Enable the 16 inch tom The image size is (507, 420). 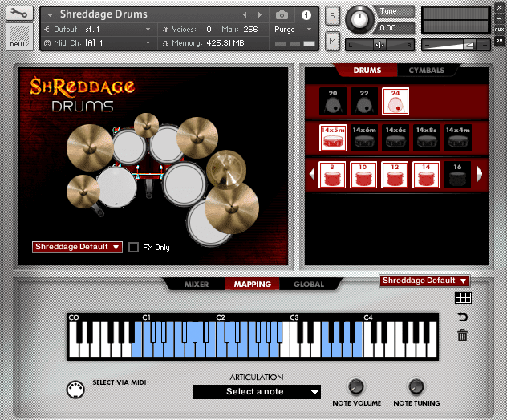click(x=457, y=175)
